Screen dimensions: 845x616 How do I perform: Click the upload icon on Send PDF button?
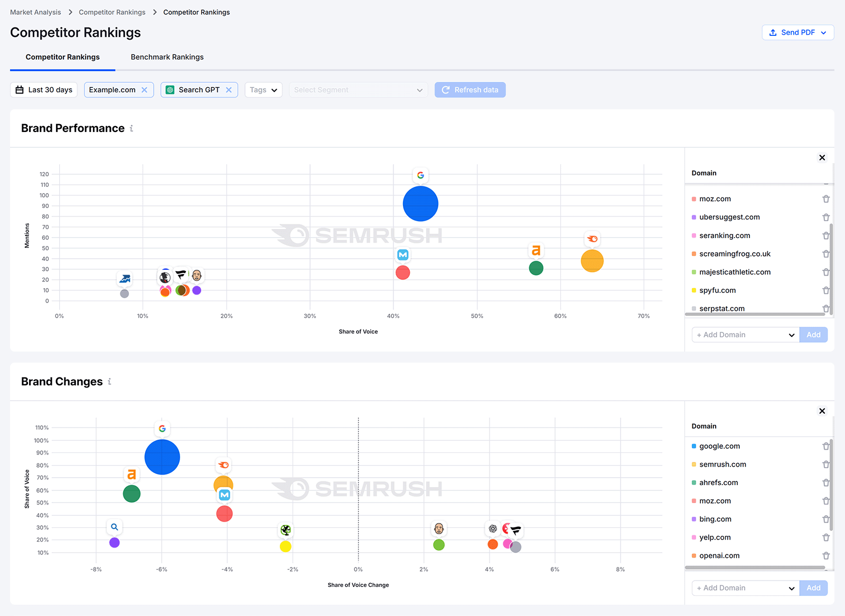[x=773, y=32]
